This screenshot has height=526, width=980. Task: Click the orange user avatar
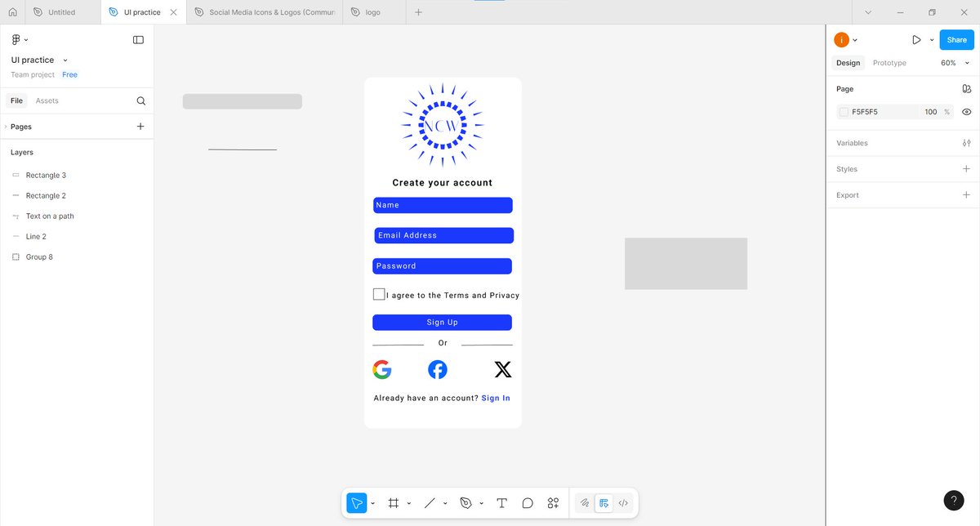point(841,40)
